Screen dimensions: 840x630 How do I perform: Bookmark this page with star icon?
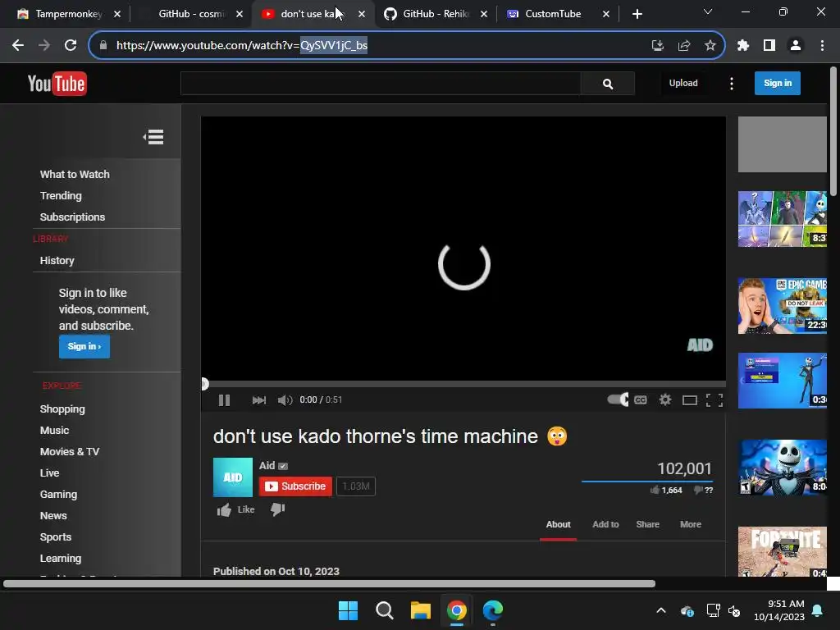pos(710,46)
